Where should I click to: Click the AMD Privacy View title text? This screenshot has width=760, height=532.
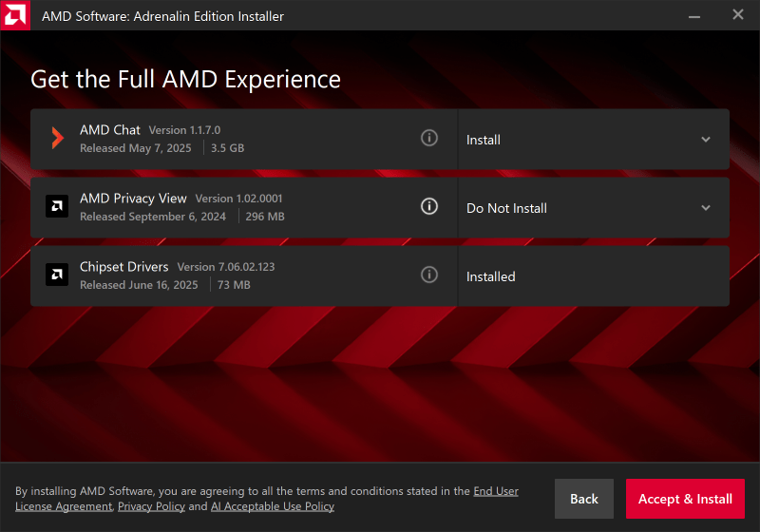[133, 199]
